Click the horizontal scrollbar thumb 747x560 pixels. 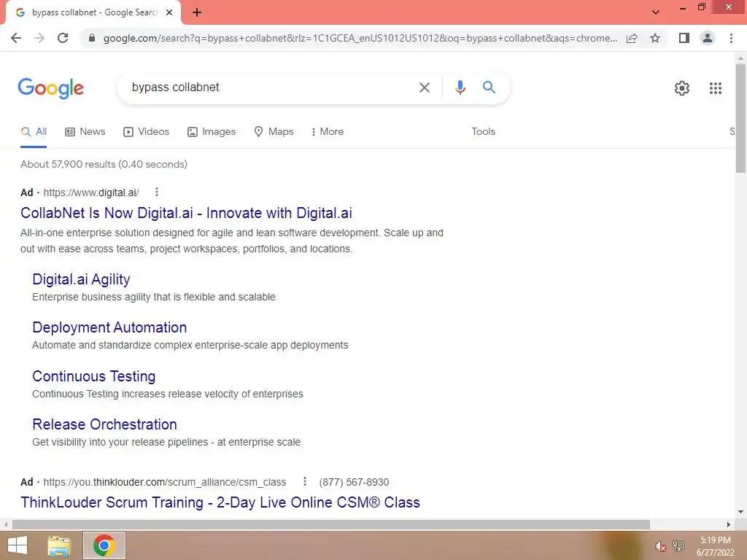tap(331, 524)
